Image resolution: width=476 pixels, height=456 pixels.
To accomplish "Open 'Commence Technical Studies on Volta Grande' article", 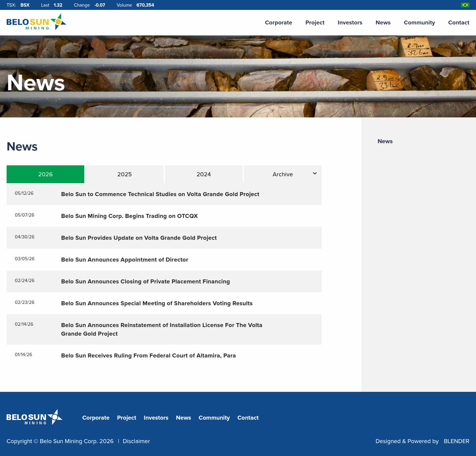I will click(160, 194).
